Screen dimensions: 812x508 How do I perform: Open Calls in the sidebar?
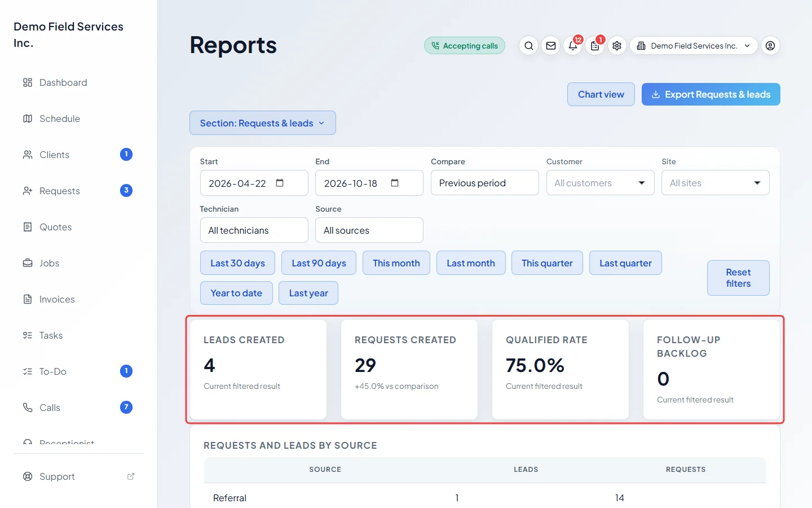pyautogui.click(x=79, y=408)
